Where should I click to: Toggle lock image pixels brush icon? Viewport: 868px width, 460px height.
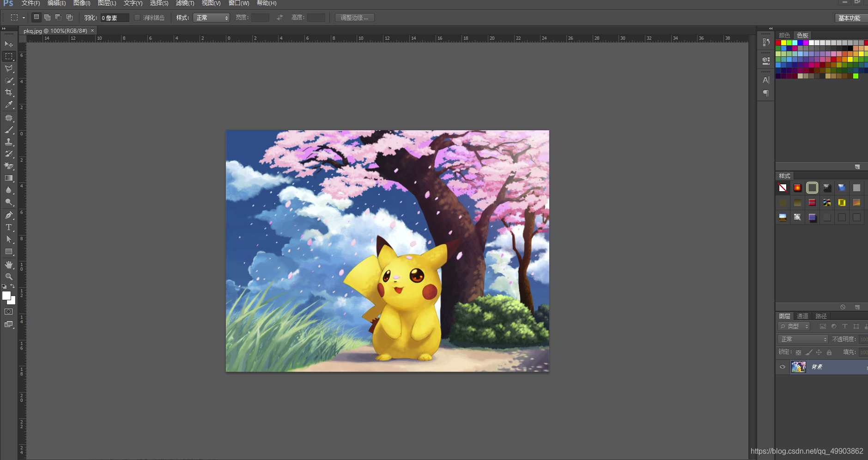point(808,352)
